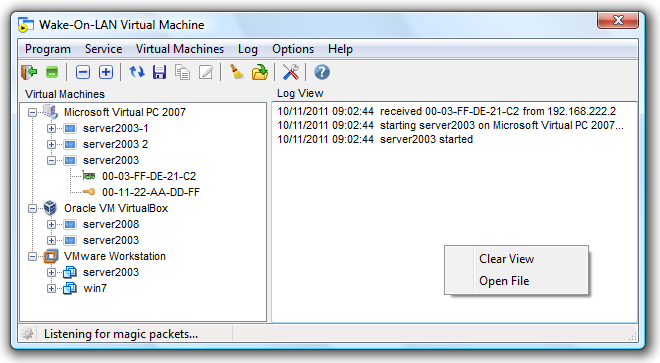Expand server2003 under Oracle VM VirtualBox
Image resolution: width=660 pixels, height=363 pixels.
pos(51,240)
